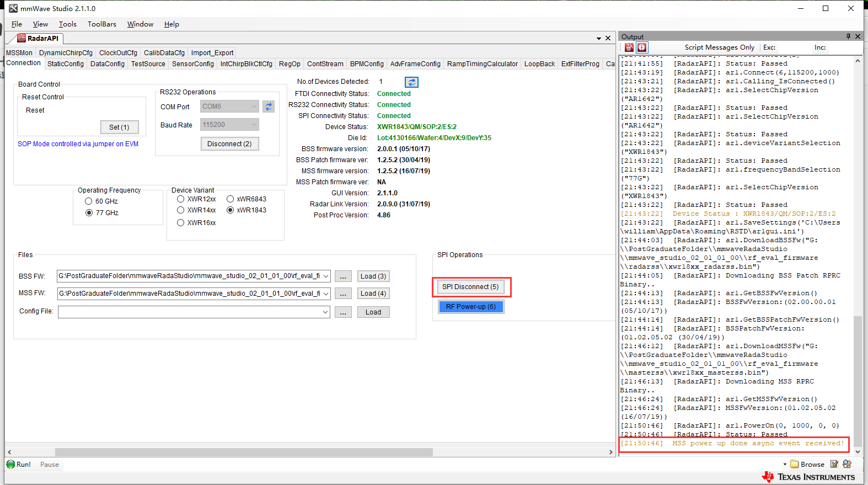Switch to the RampTimingCalculator tab
The width and height of the screenshot is (868, 485).
point(483,64)
